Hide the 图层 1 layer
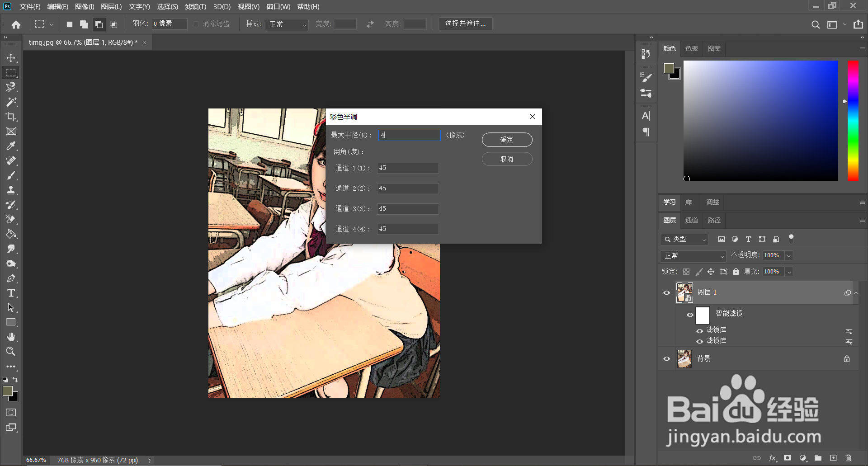This screenshot has width=868, height=466. [x=666, y=293]
